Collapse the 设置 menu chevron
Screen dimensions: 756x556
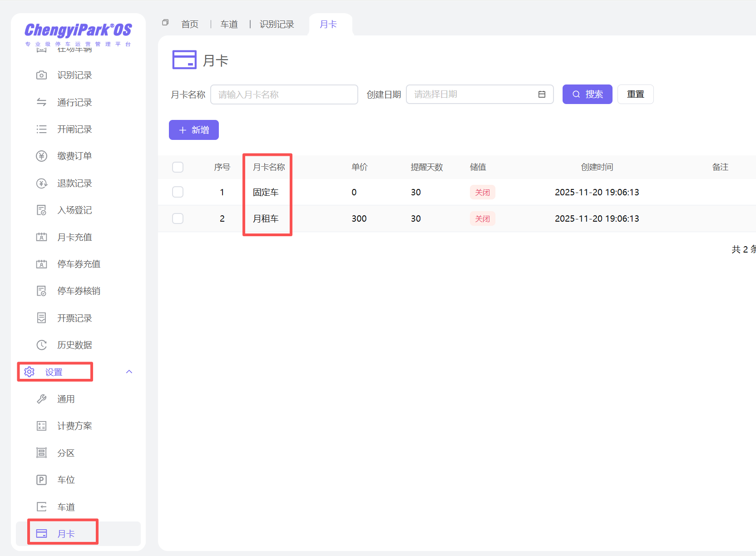pyautogui.click(x=129, y=372)
